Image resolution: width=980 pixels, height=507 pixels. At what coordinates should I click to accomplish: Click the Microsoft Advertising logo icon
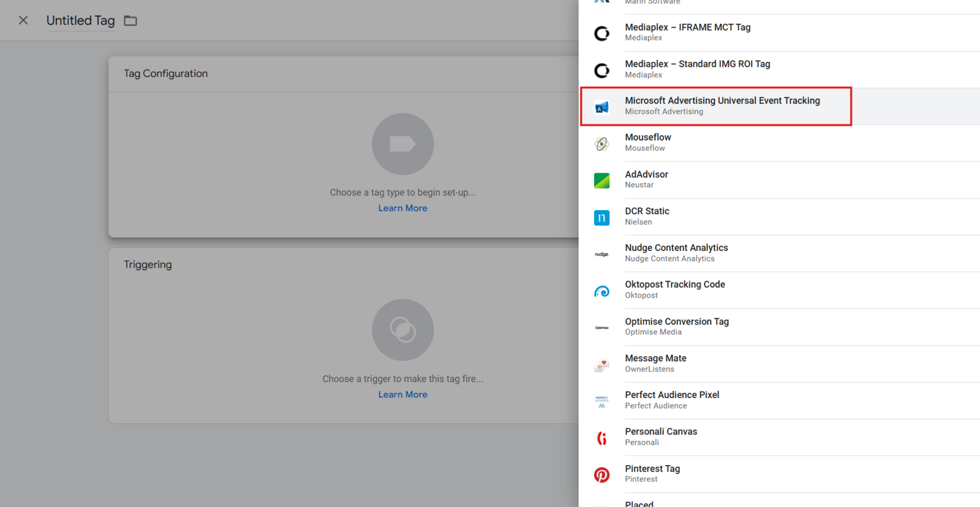pos(601,107)
